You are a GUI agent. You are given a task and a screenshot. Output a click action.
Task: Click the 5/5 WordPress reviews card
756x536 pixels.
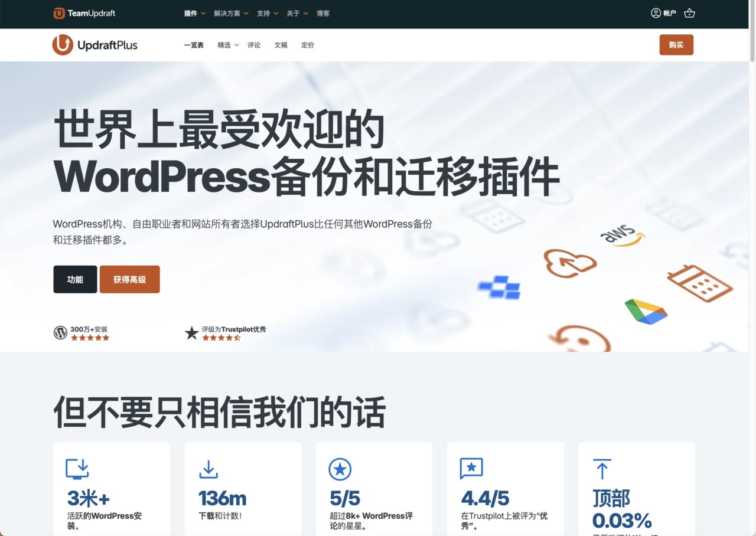[x=374, y=489]
